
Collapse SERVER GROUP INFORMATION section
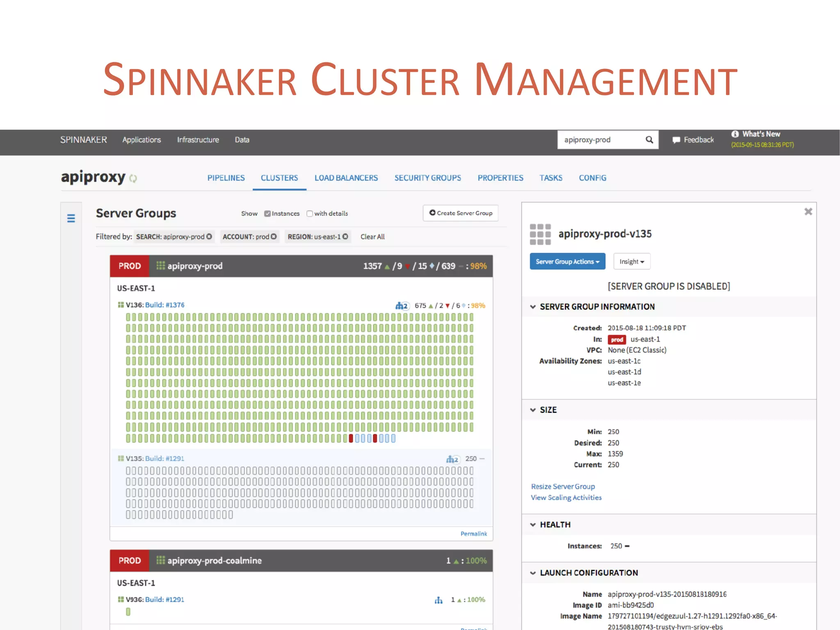tap(533, 307)
